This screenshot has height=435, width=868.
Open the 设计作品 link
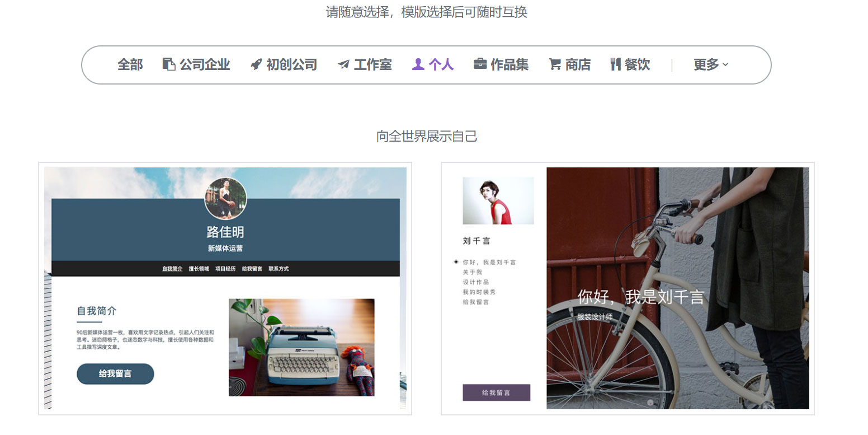click(x=475, y=282)
